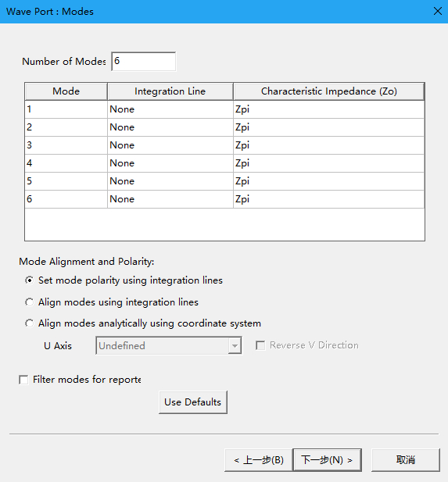Click the Number of Modes input field
Image resolution: width=448 pixels, height=482 pixels.
[x=144, y=62]
